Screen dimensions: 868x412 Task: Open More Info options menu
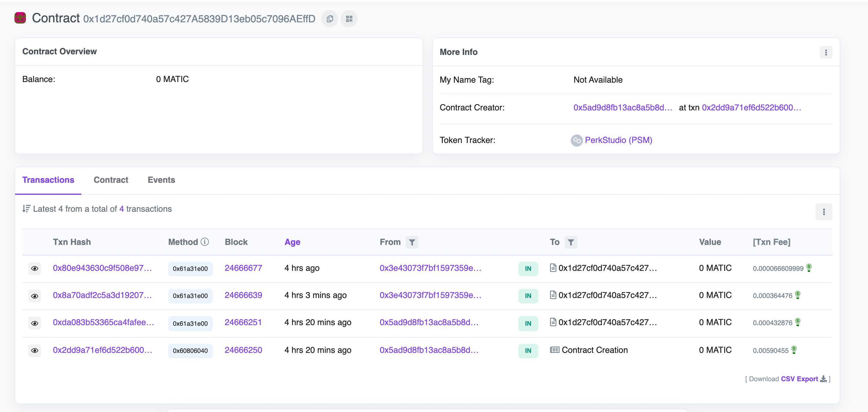pos(826,52)
